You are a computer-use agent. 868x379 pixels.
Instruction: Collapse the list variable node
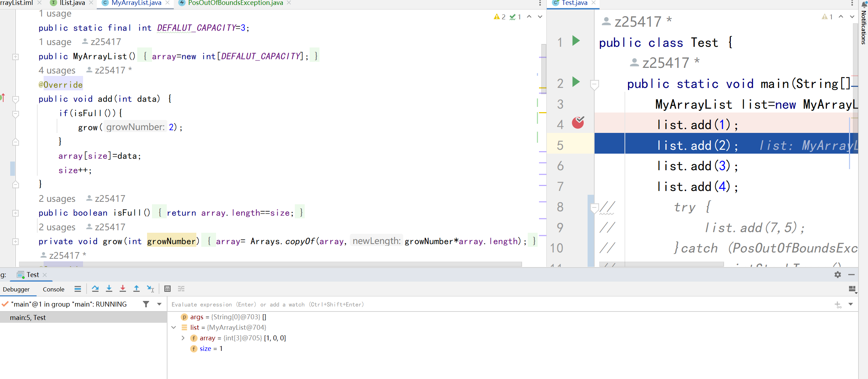[x=174, y=327]
